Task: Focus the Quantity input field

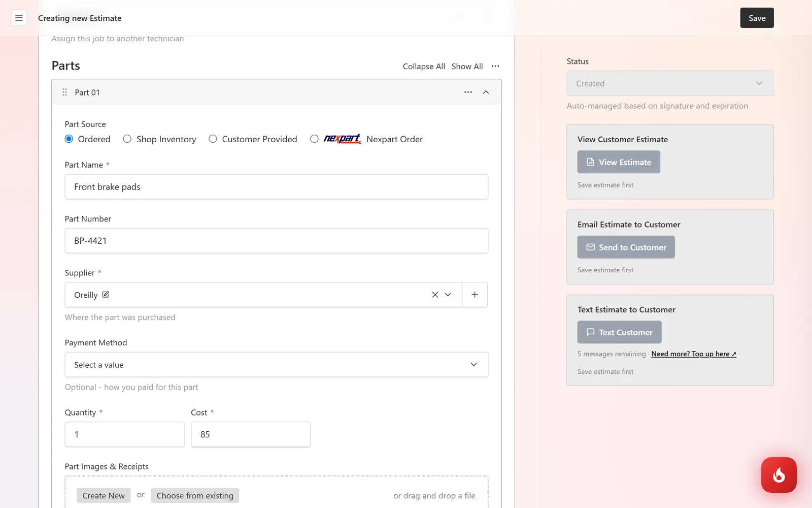Action: pos(124,434)
